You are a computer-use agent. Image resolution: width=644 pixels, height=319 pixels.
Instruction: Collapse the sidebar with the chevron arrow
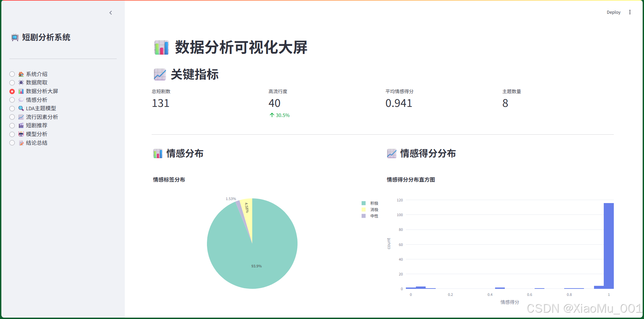click(111, 13)
